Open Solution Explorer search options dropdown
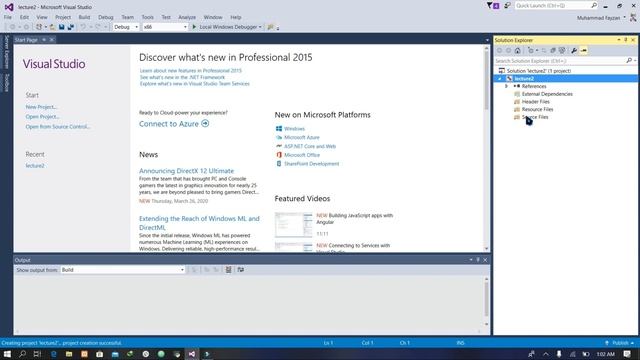Image resolution: width=640 pixels, height=360 pixels. (x=635, y=61)
